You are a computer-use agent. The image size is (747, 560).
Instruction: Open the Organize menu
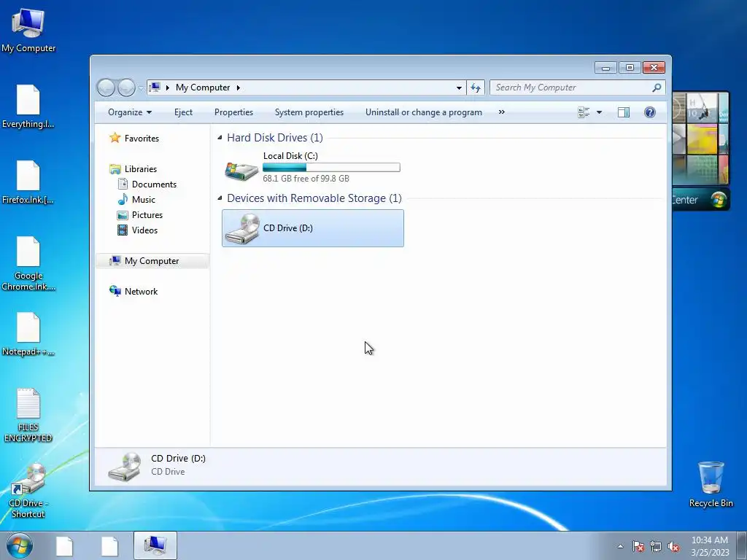[x=130, y=112]
